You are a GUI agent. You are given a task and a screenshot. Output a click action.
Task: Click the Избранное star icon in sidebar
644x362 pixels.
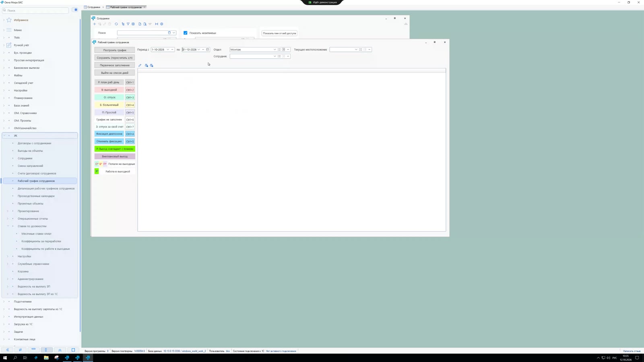(9, 20)
